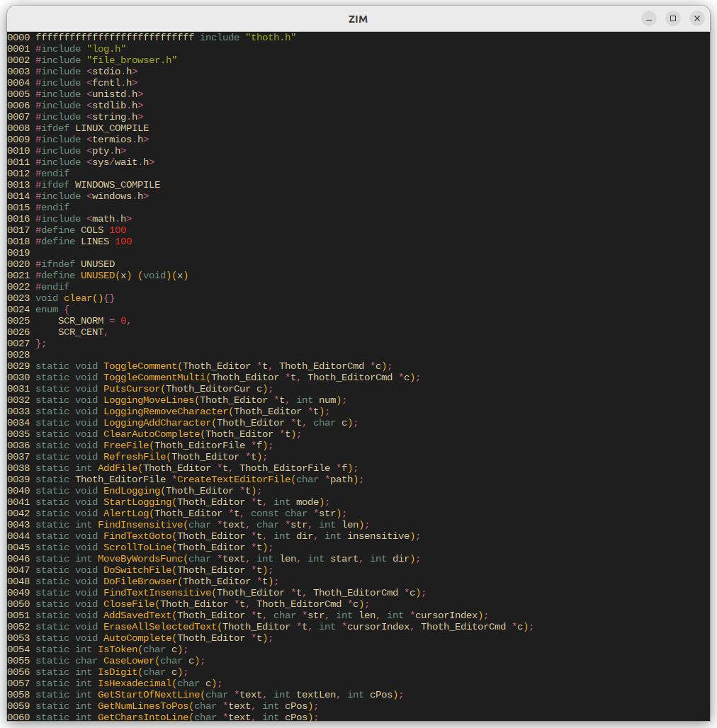
Task: Click WINDOWS_COMPILE on line 0013
Action: tap(118, 184)
